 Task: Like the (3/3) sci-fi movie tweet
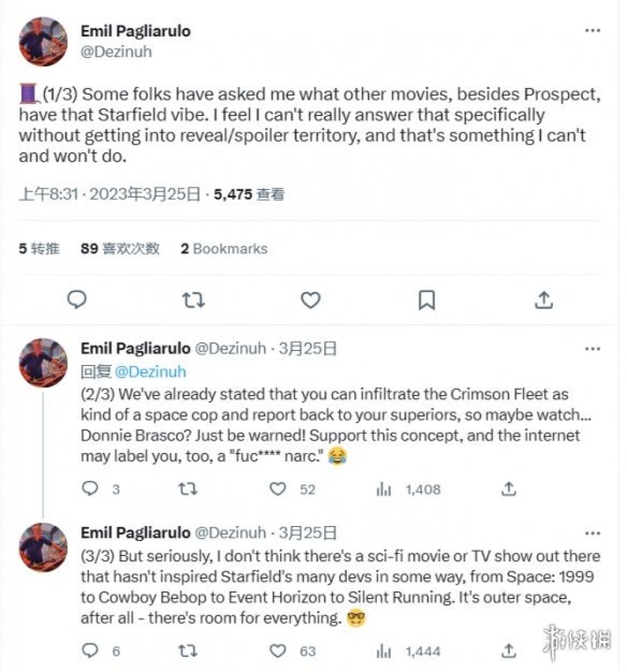click(278, 651)
